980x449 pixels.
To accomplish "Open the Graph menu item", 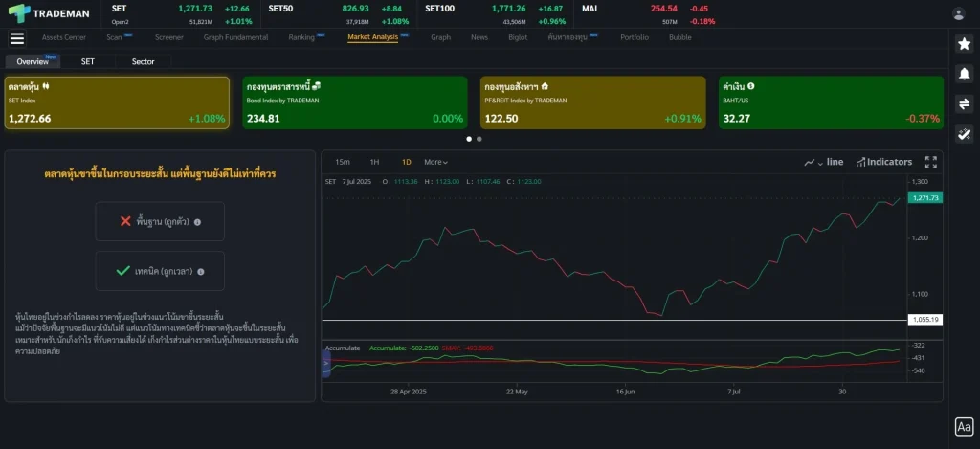I will tap(440, 37).
